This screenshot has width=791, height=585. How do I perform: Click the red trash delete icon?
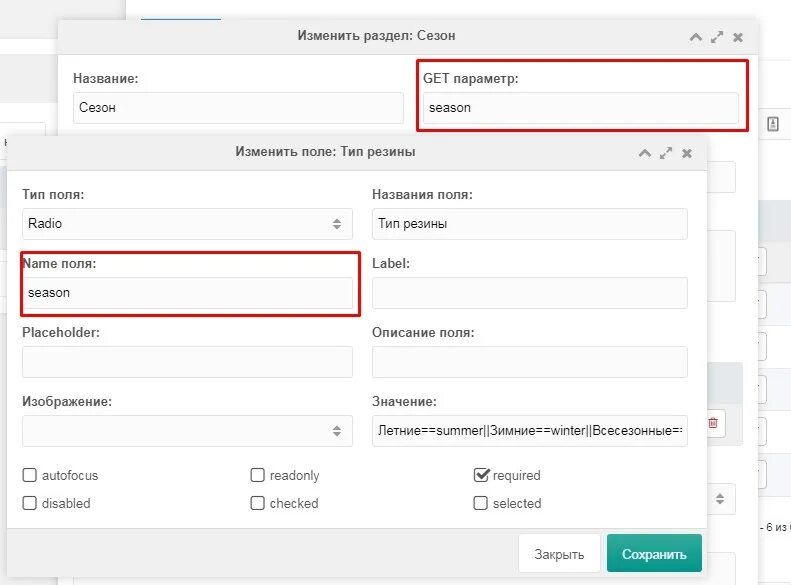pyautogui.click(x=713, y=423)
